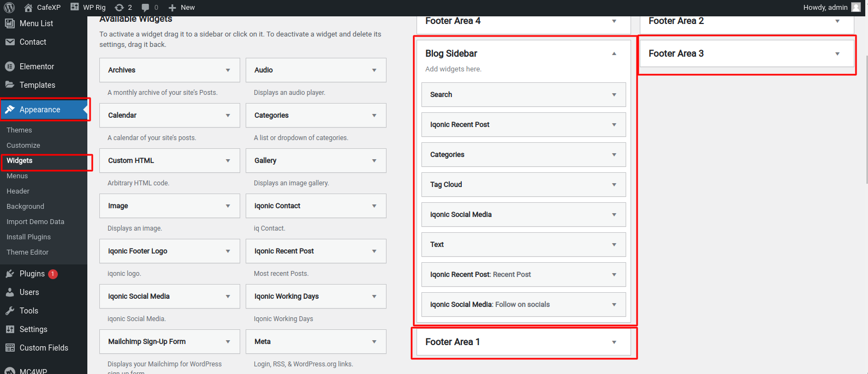This screenshot has height=374, width=868.
Task: Expand the Tag Cloud widget settings
Action: click(614, 185)
